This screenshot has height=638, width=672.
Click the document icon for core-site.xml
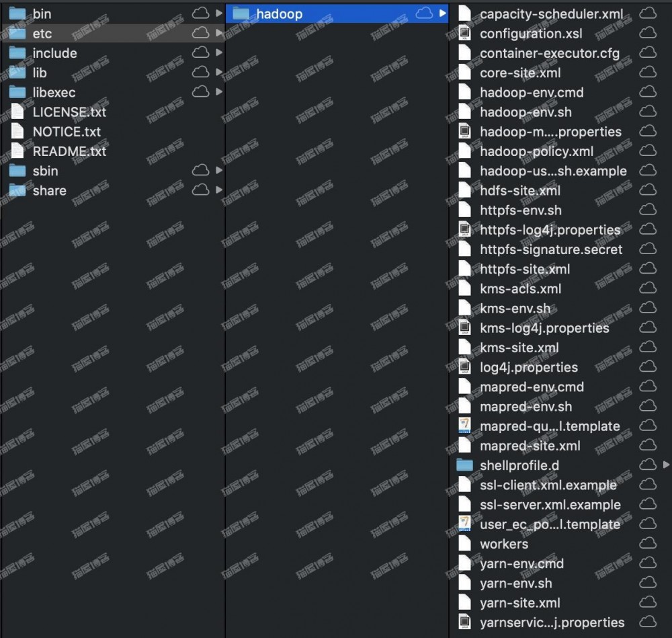(465, 72)
